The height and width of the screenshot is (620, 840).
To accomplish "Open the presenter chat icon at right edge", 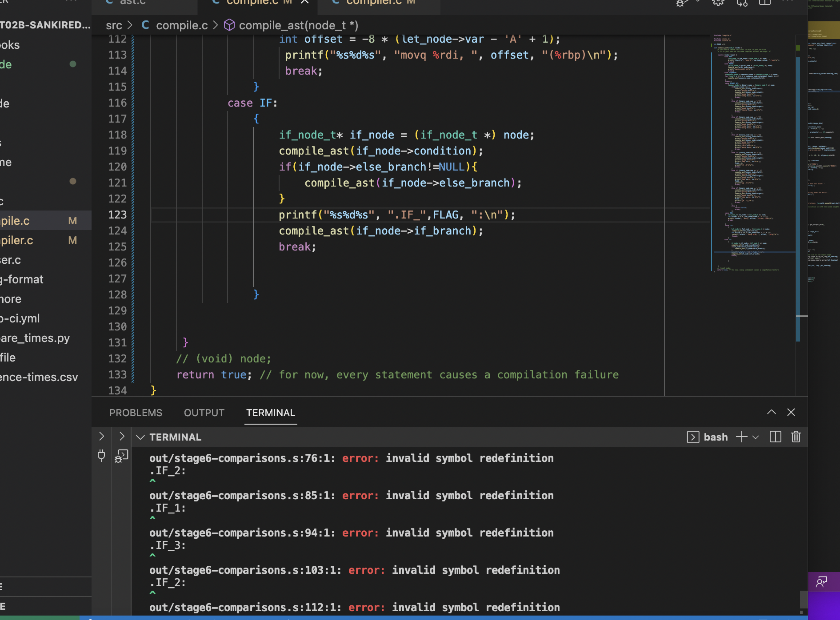I will click(821, 582).
